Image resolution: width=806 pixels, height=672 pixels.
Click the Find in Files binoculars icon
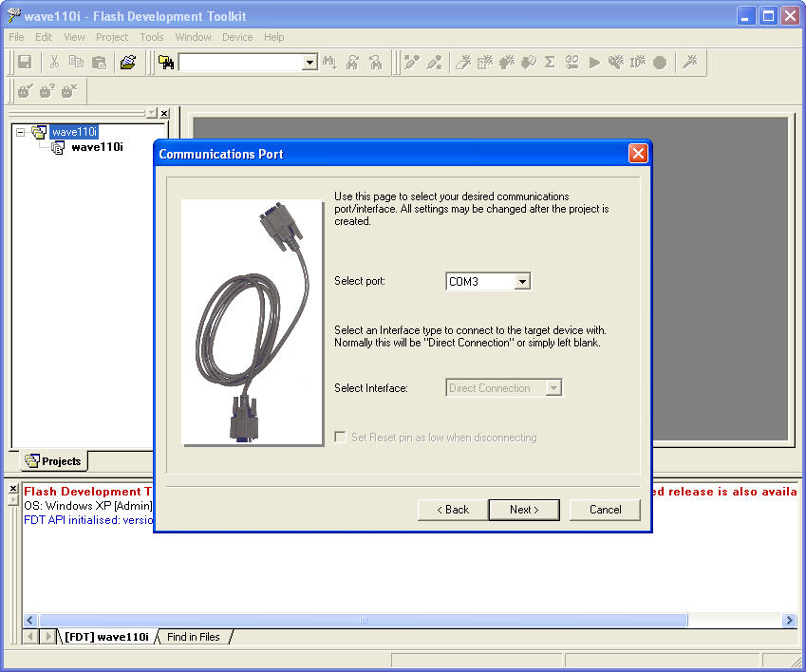pos(166,62)
